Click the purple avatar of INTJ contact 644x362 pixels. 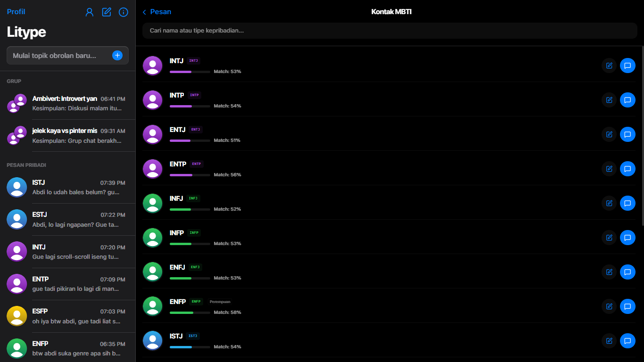152,66
